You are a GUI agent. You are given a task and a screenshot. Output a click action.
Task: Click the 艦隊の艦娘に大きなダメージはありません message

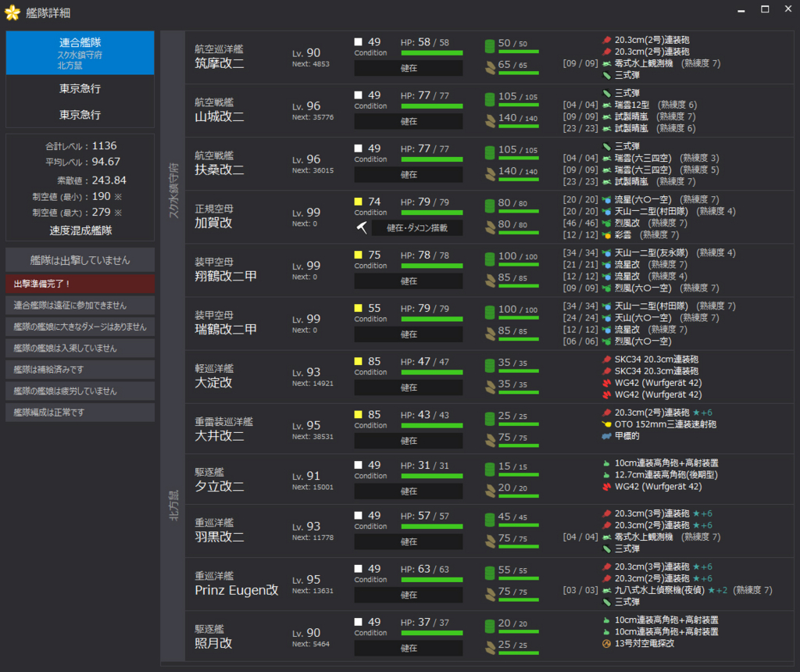click(x=80, y=327)
